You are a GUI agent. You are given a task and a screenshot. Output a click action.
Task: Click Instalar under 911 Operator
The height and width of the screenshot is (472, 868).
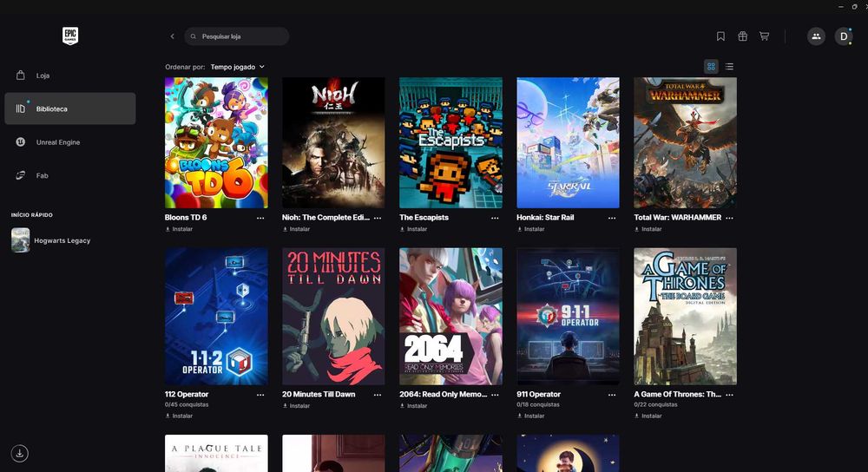pos(531,416)
